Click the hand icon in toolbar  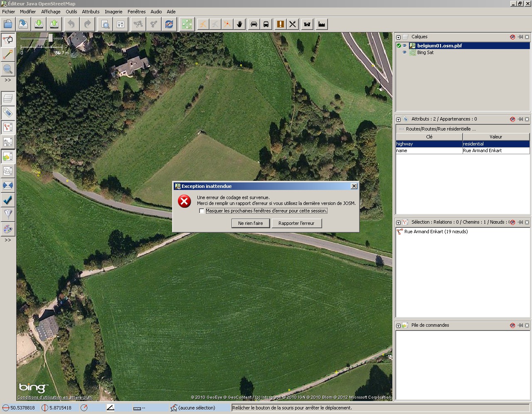(239, 24)
